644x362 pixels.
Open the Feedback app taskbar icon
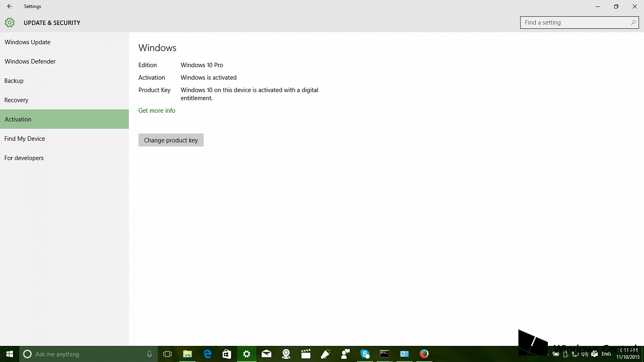tap(345, 354)
